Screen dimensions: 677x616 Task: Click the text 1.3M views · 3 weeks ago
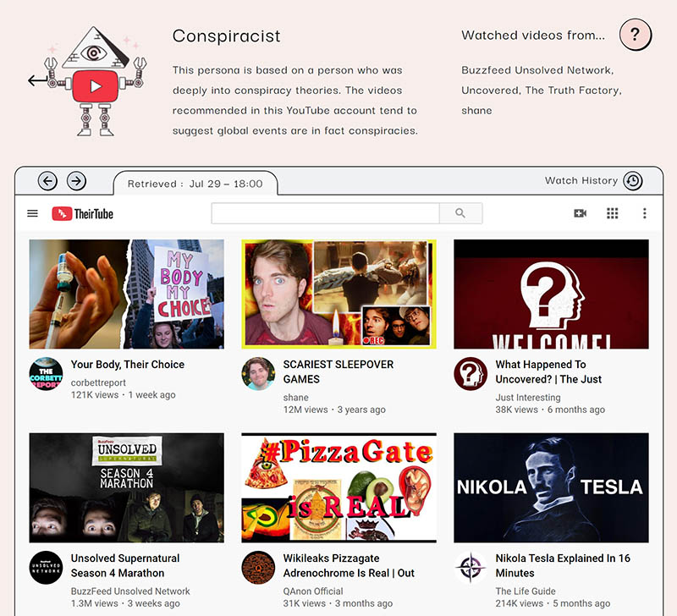(x=125, y=603)
